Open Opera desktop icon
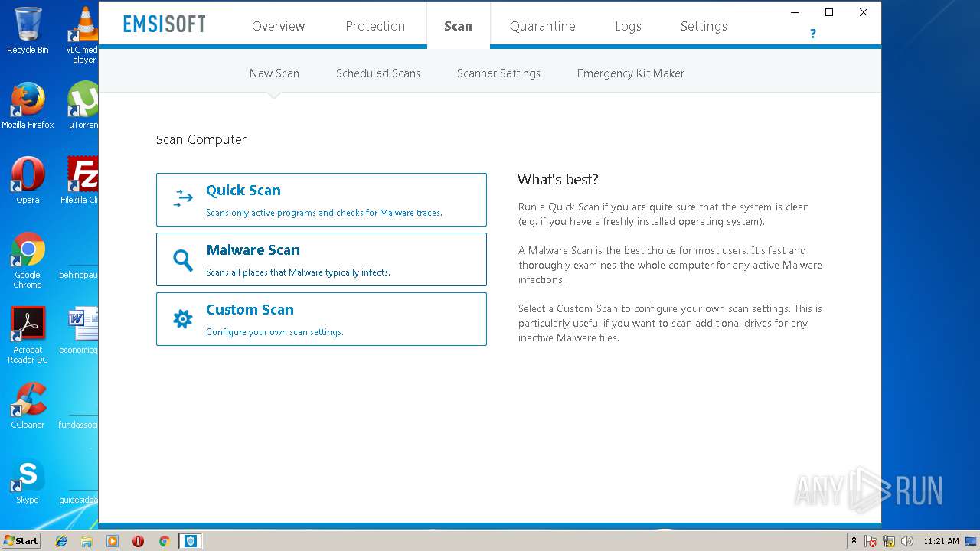Image resolution: width=980 pixels, height=551 pixels. [x=28, y=181]
